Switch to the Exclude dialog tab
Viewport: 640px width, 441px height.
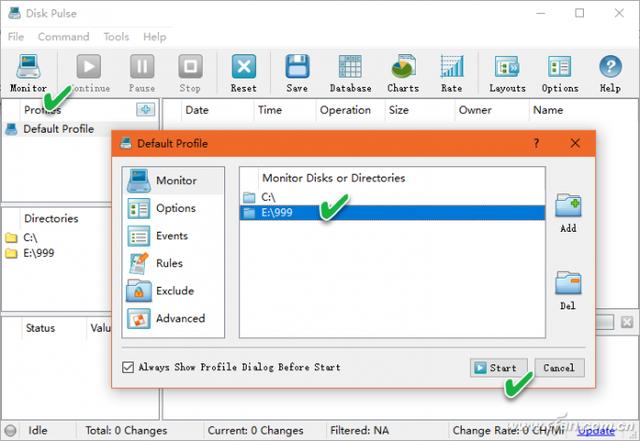click(x=173, y=291)
